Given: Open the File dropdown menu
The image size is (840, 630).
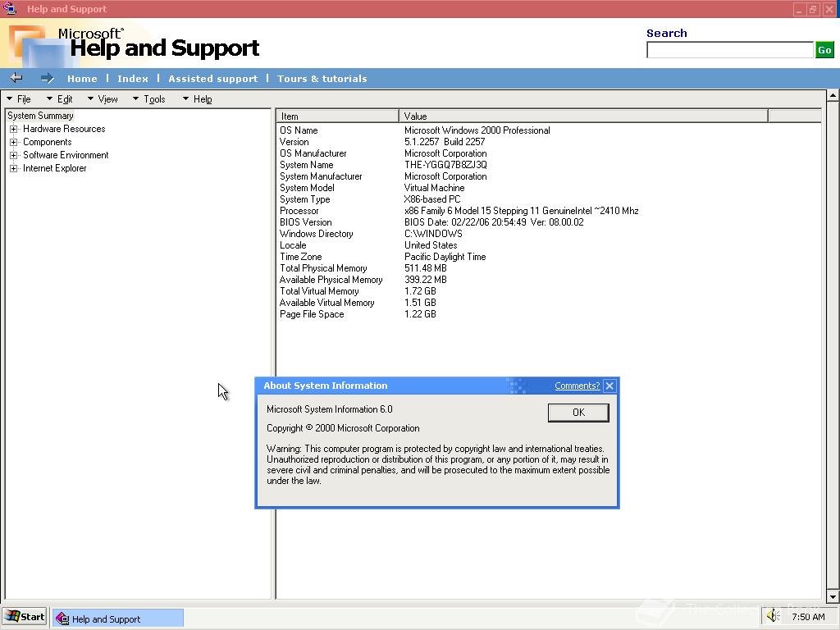Looking at the screenshot, I should tap(19, 99).
